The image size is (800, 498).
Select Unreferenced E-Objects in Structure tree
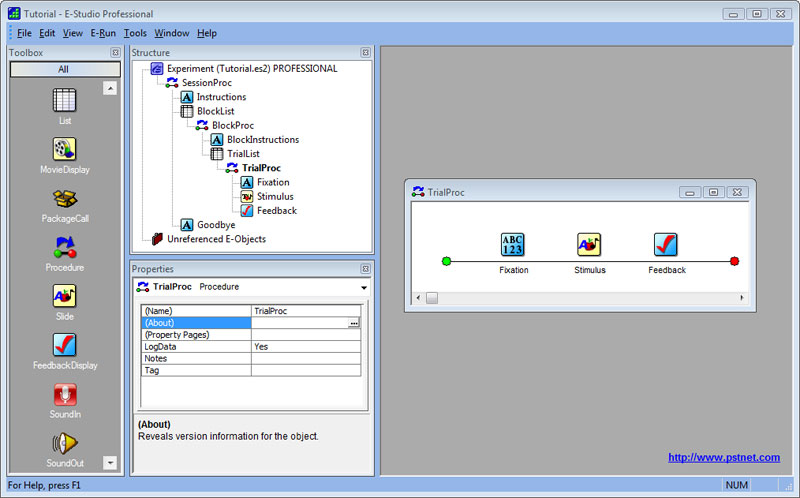coord(217,239)
